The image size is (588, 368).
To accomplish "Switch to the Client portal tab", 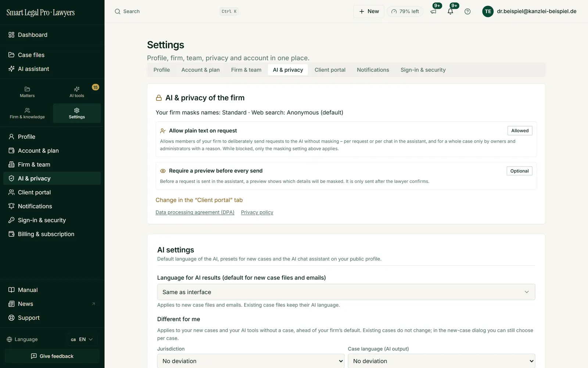I will tap(330, 70).
